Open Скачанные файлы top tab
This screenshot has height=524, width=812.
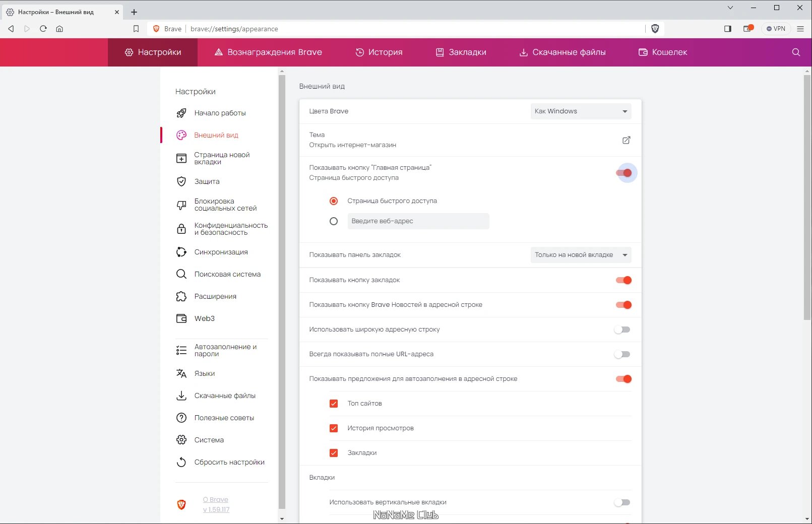pos(563,52)
